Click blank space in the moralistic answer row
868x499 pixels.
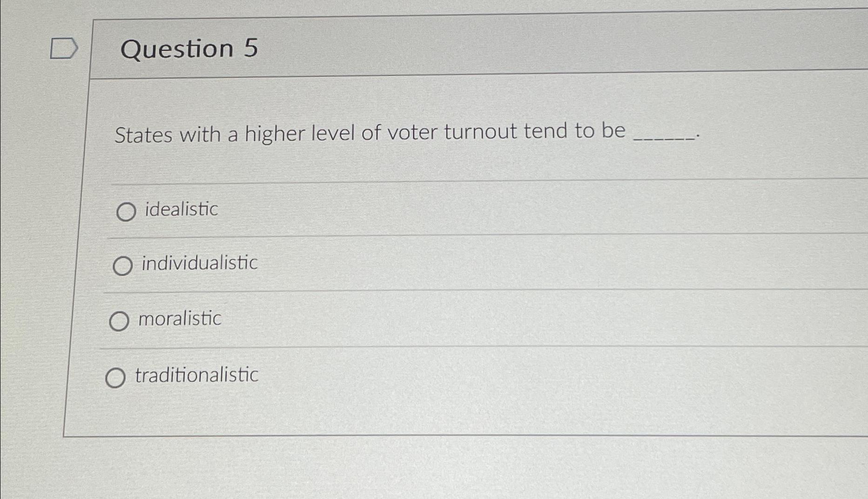coord(512,318)
